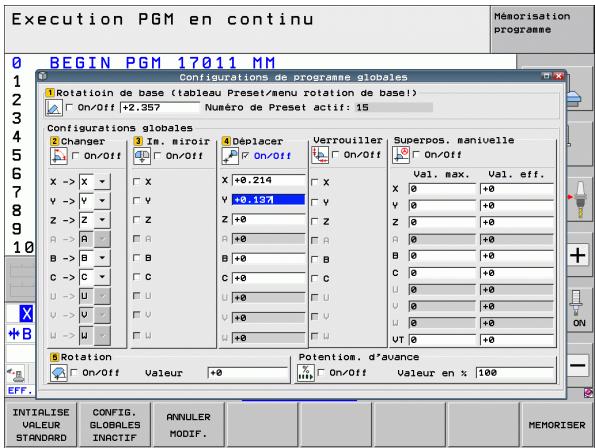Click Déplacer Z value field
Image resolution: width=595 pixels, height=448 pixels.
coord(269,219)
